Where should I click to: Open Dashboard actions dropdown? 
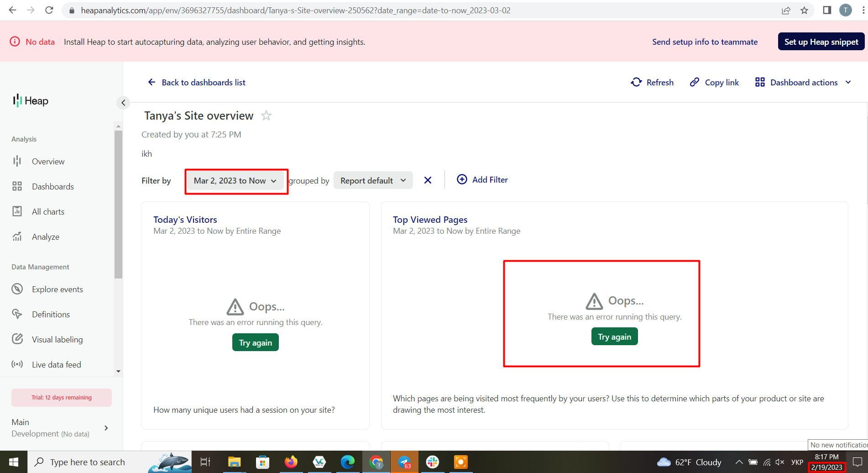point(803,83)
